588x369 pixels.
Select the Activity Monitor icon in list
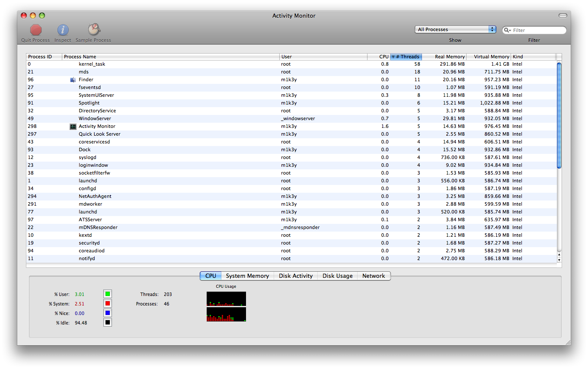pyautogui.click(x=73, y=126)
